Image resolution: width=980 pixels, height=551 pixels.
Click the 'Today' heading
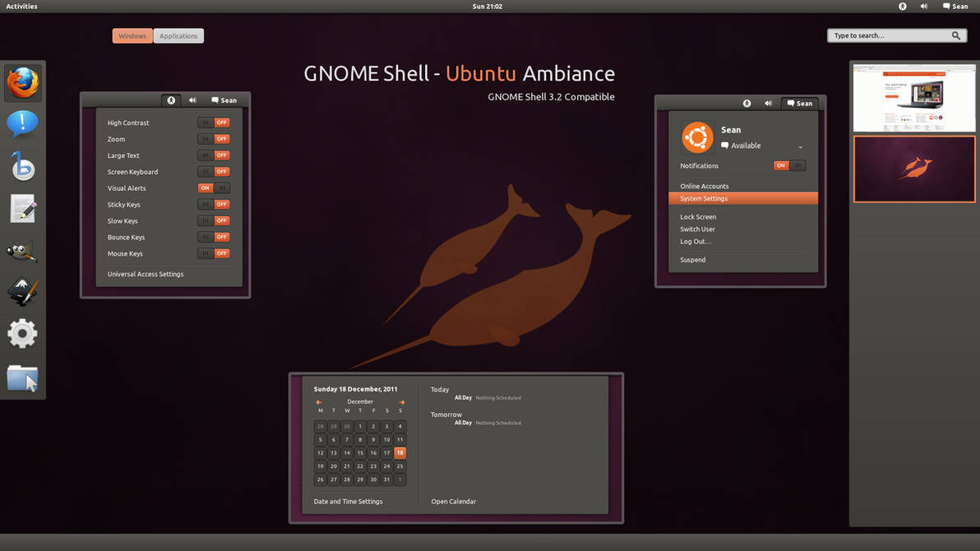(440, 390)
